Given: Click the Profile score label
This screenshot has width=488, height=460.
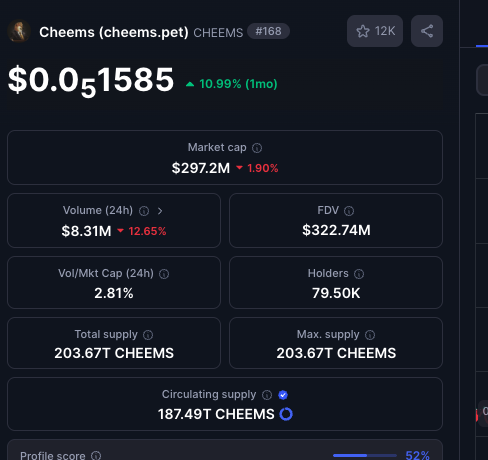Looking at the screenshot, I should [x=53, y=455].
